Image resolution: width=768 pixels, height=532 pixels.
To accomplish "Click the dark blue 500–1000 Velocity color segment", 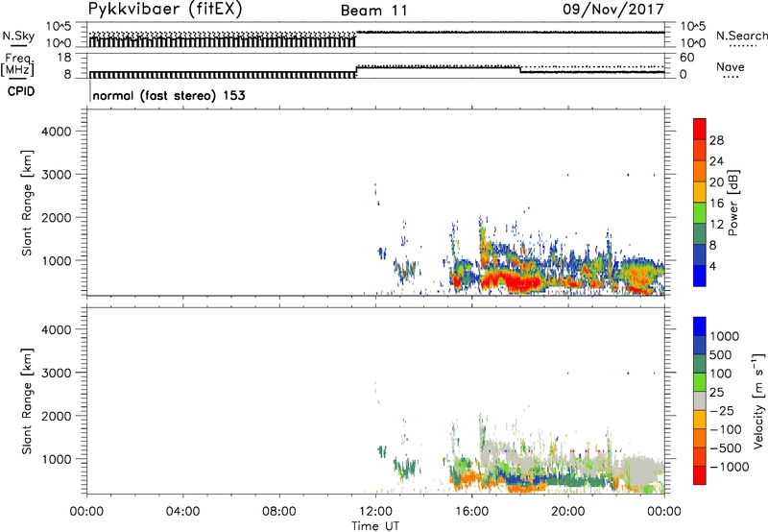I will tap(700, 346).
